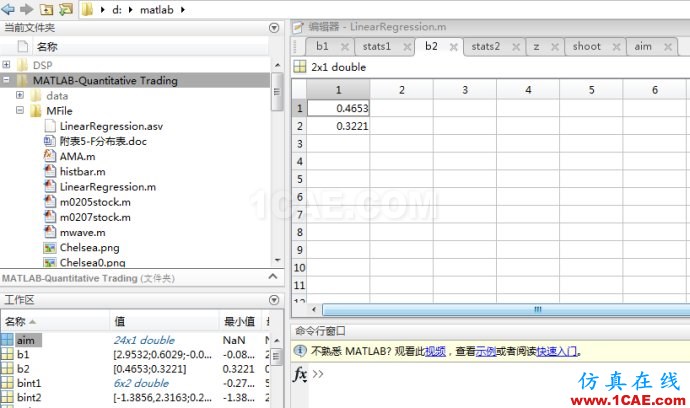Close the b2 tab
This screenshot has height=408, width=690.
(454, 47)
